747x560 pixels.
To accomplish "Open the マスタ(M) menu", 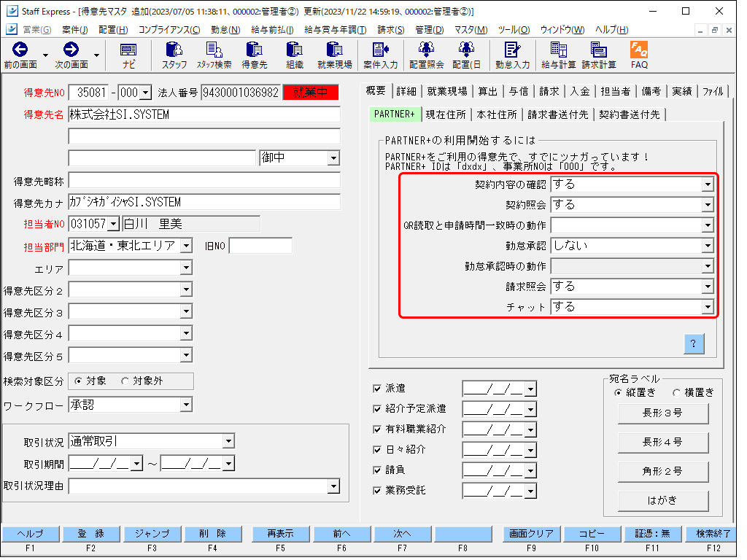I will [471, 29].
